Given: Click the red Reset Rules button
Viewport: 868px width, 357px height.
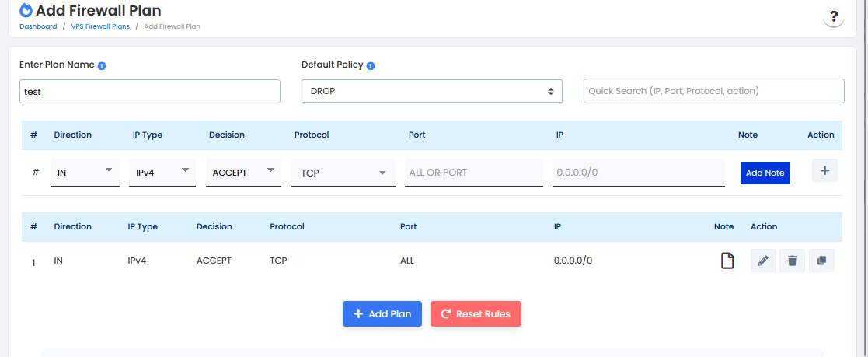Looking at the screenshot, I should click(476, 313).
